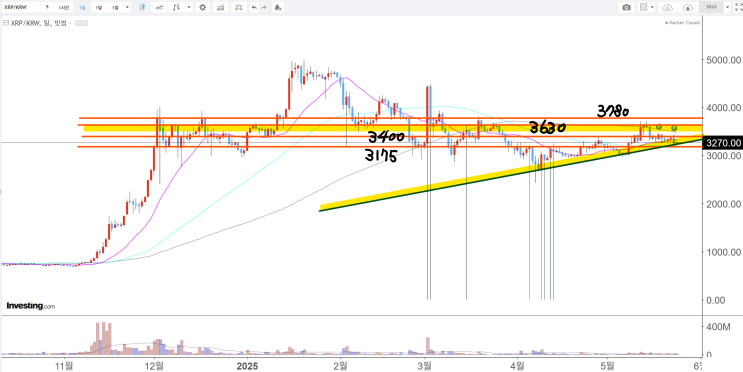Create a price alert bell icon
This screenshot has height=372, width=743.
pyautogui.click(x=278, y=8)
